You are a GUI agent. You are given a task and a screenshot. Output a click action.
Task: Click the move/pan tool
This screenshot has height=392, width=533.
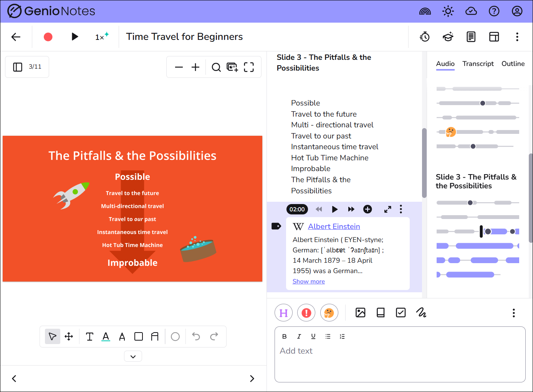(69, 337)
